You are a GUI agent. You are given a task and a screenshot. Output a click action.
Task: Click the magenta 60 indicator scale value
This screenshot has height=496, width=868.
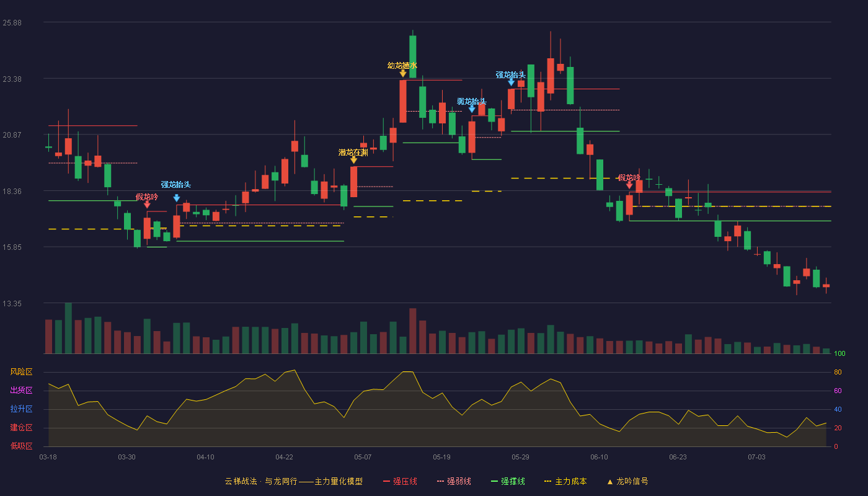point(838,391)
